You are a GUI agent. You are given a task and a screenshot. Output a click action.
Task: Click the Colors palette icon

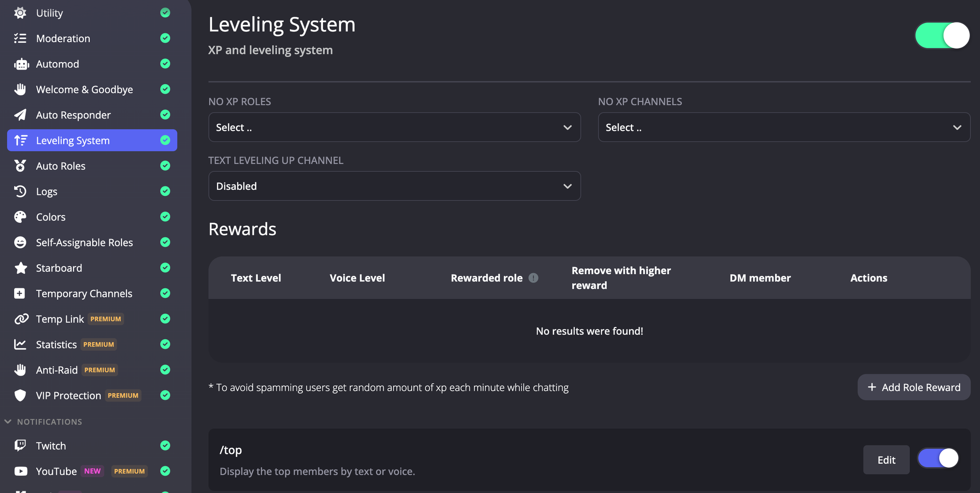coord(20,217)
